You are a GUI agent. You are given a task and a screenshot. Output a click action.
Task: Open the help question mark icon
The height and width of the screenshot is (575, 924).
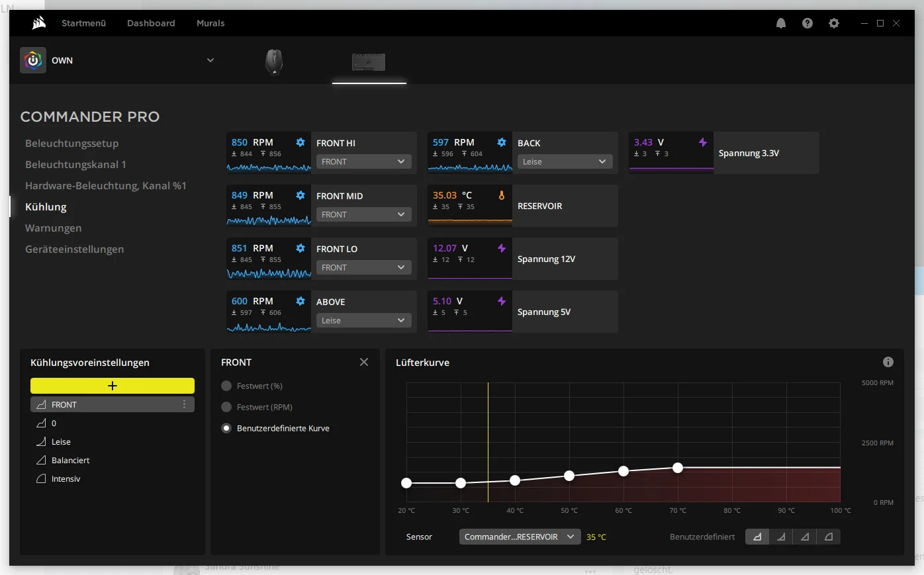[808, 23]
